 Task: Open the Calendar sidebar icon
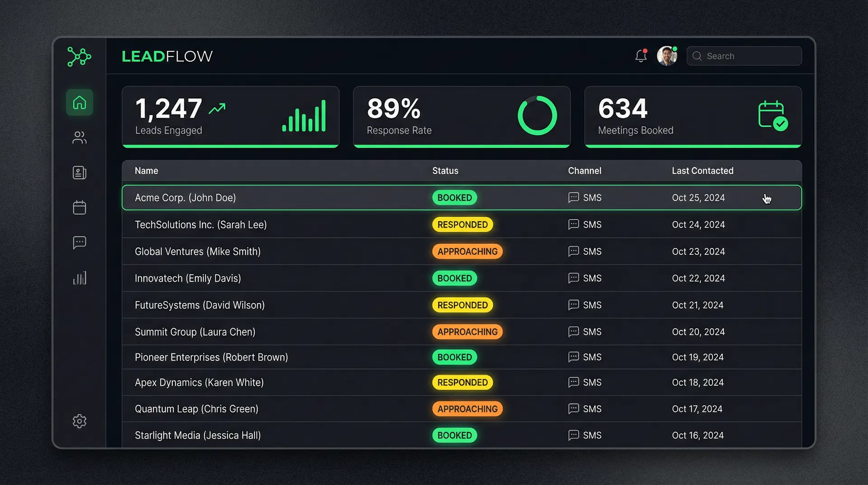(80, 207)
